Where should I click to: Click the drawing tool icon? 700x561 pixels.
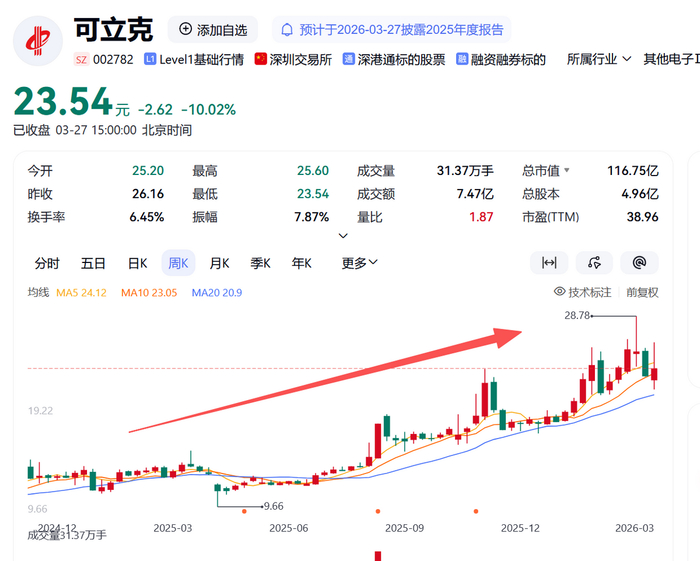[594, 263]
